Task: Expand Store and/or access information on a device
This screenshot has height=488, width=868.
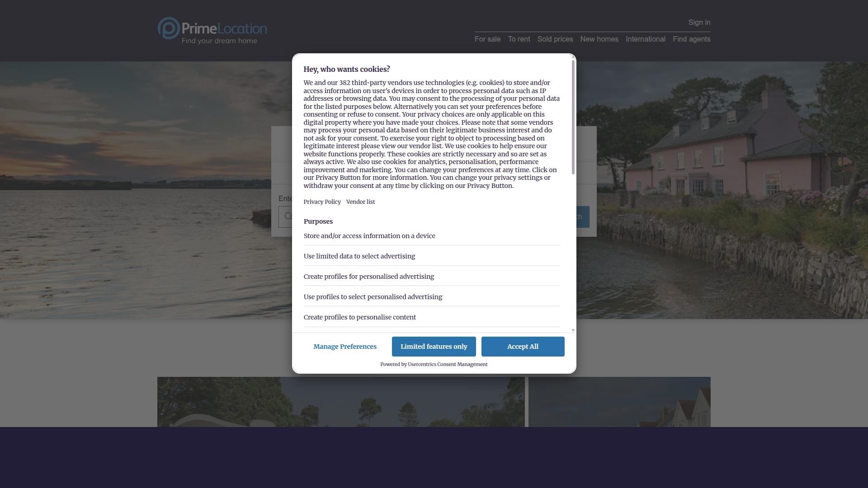Action: (x=432, y=236)
